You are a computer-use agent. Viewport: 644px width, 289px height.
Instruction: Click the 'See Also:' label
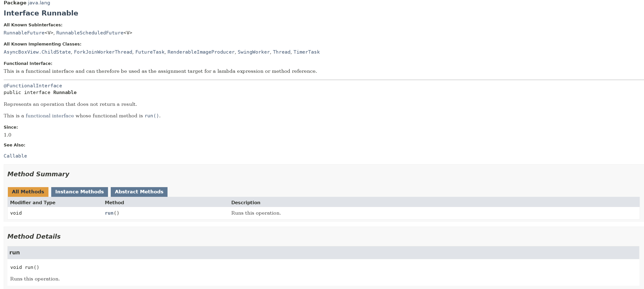tap(15, 145)
